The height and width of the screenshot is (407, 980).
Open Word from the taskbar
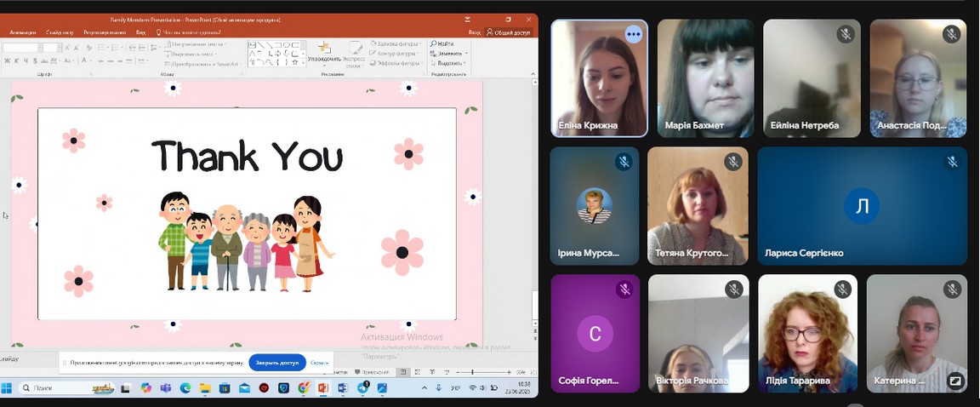point(343,388)
